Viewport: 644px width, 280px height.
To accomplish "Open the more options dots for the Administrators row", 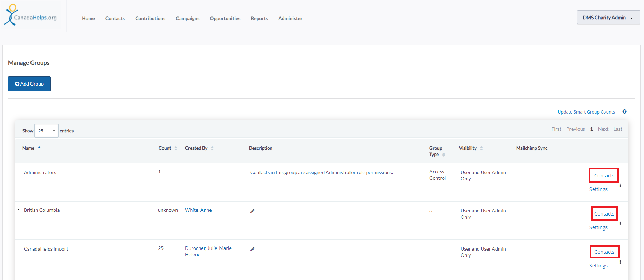I will (620, 185).
